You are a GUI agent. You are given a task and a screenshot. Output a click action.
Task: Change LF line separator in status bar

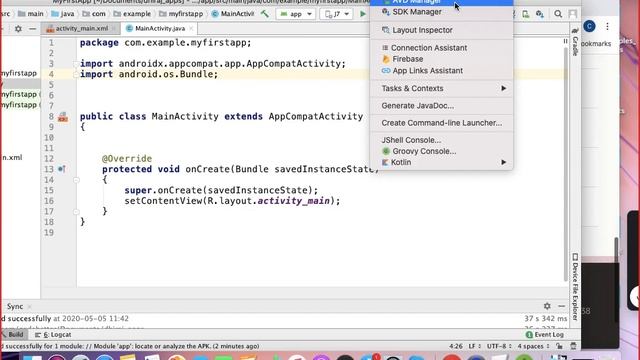tap(474, 346)
